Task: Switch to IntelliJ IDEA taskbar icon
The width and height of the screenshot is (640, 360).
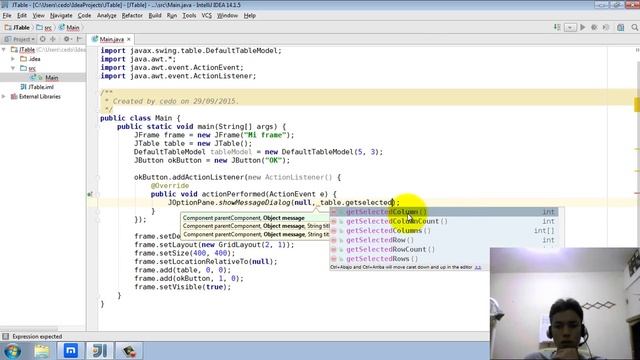Action: click(100, 351)
